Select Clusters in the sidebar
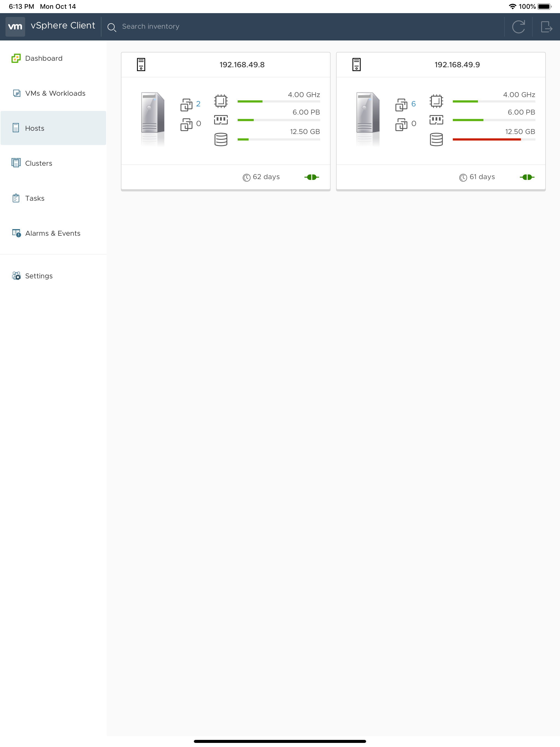Screen dimensions: 560x747 pyautogui.click(x=39, y=164)
